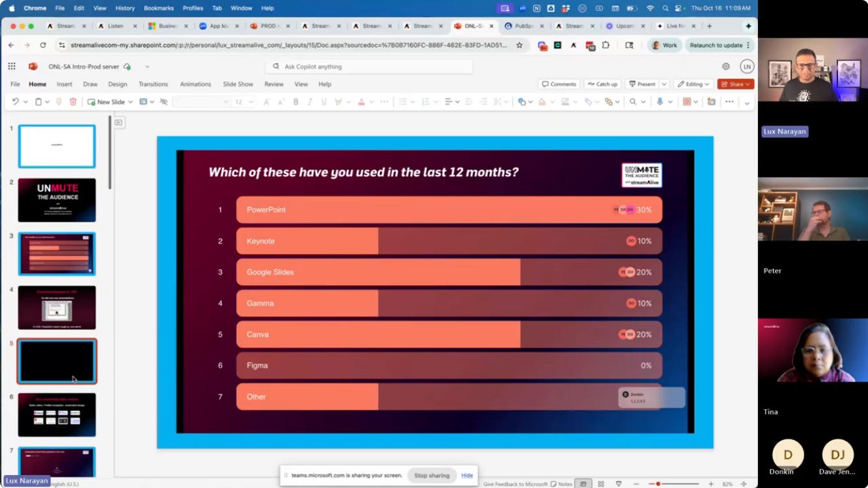Toggle the Notes pane
Viewport: 868px width, 488px height.
tap(561, 484)
